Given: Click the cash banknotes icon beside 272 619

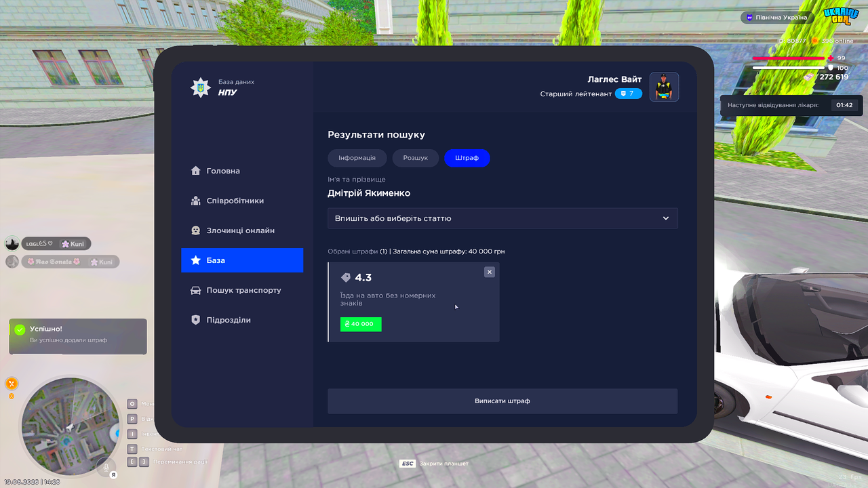Looking at the screenshot, I should pos(808,77).
